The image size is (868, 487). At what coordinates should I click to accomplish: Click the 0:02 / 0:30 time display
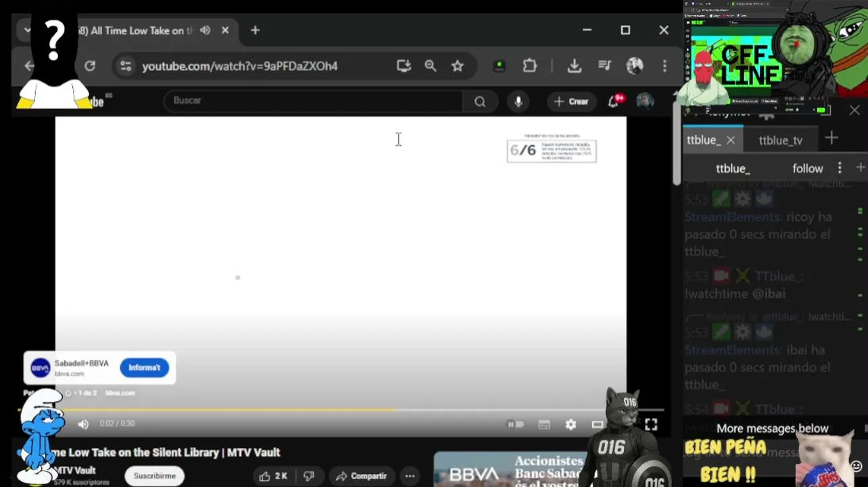[117, 423]
